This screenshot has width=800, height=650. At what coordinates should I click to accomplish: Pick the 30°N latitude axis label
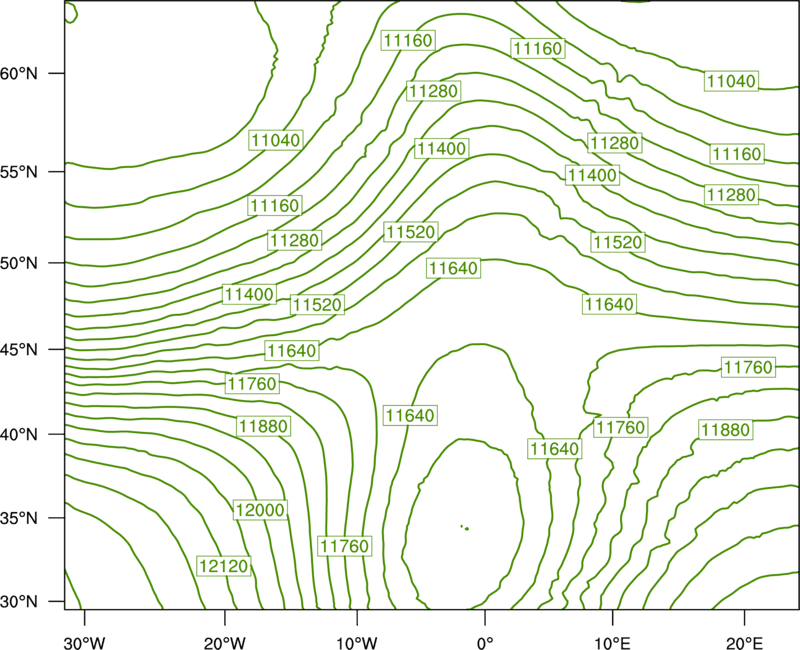[19, 602]
